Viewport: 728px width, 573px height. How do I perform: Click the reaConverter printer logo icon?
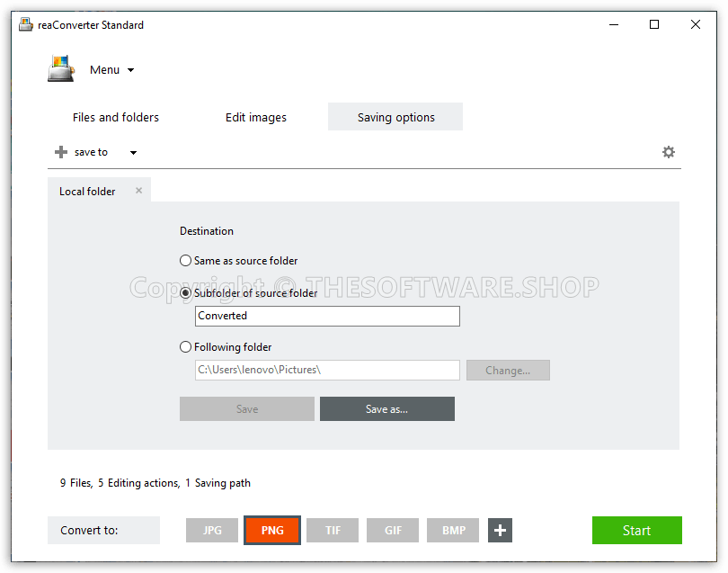click(61, 68)
